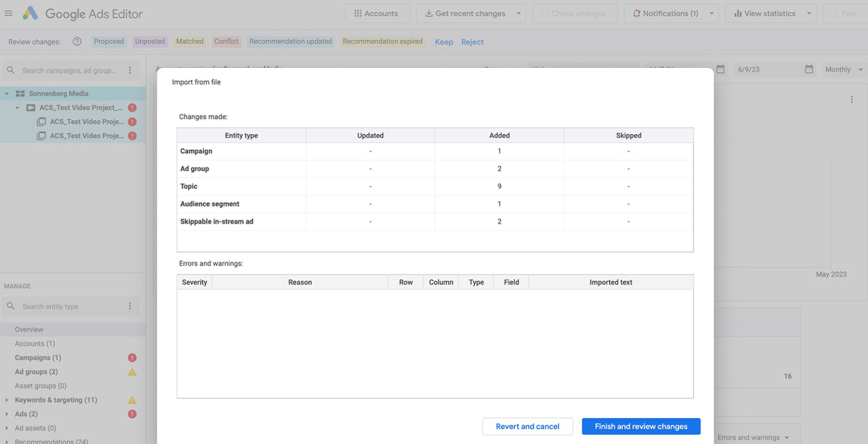Expand the Notifications dropdown arrow
This screenshot has width=868, height=444.
tap(711, 14)
